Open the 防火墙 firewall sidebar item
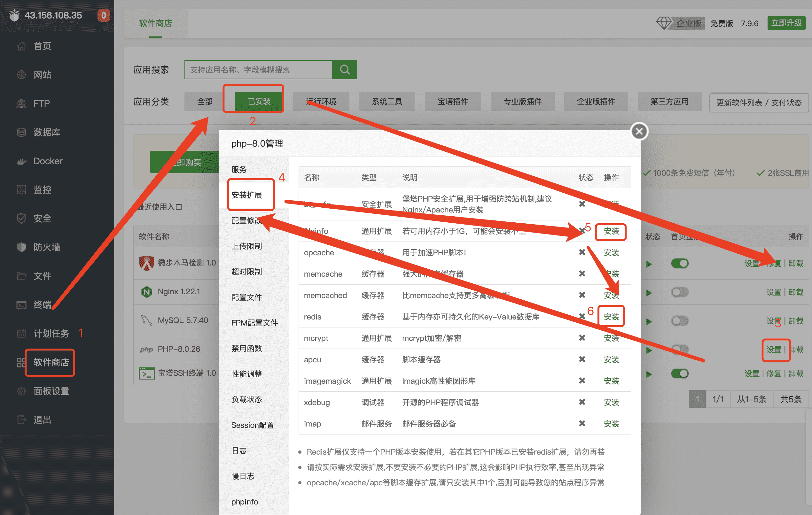 (x=47, y=247)
